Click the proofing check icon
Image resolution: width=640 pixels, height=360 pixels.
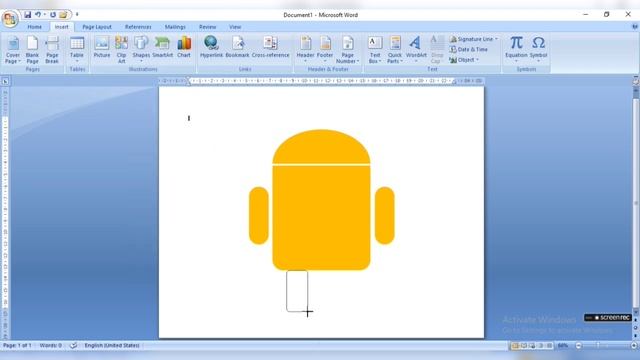pyautogui.click(x=73, y=345)
